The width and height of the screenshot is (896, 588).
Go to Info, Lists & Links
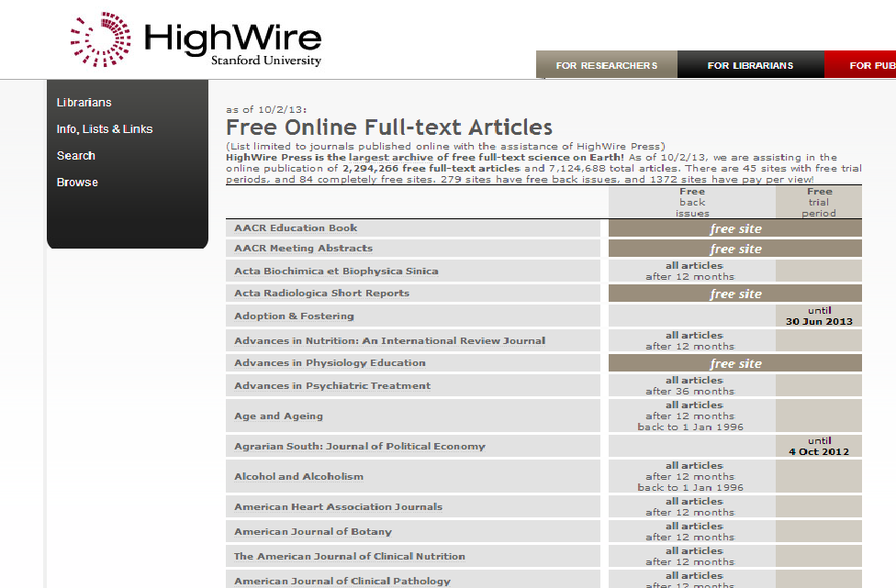tap(104, 129)
